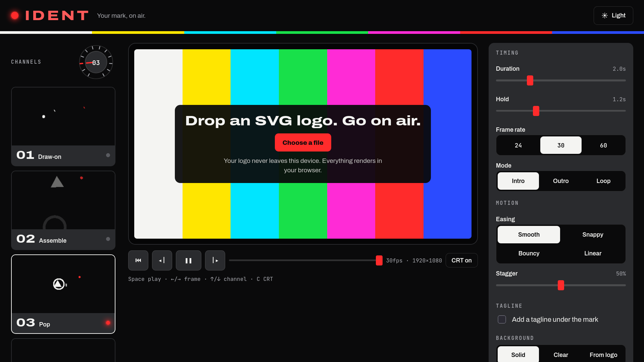Click the channel dial showing 03

pyautogui.click(x=96, y=62)
